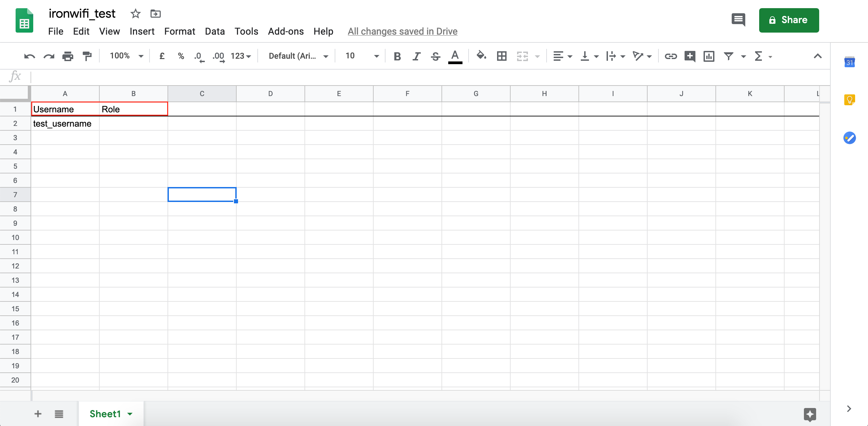
Task: Open the Add-ons menu
Action: click(286, 31)
